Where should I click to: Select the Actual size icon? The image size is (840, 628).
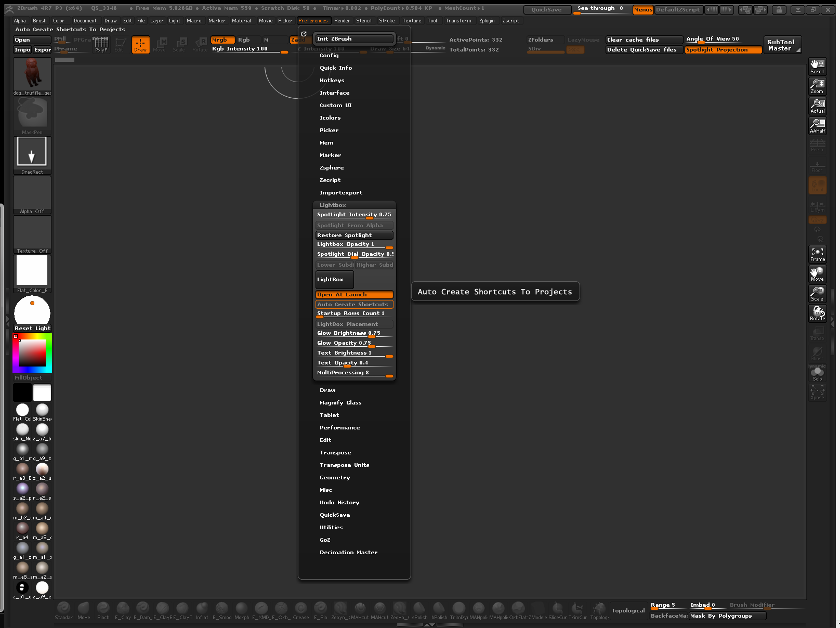click(817, 106)
